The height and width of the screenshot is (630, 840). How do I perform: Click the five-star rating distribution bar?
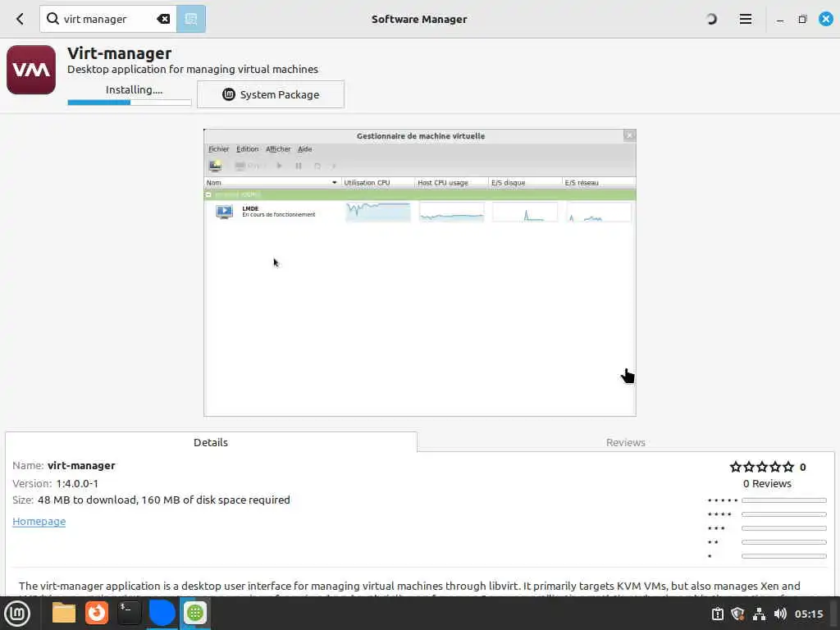coord(783,500)
